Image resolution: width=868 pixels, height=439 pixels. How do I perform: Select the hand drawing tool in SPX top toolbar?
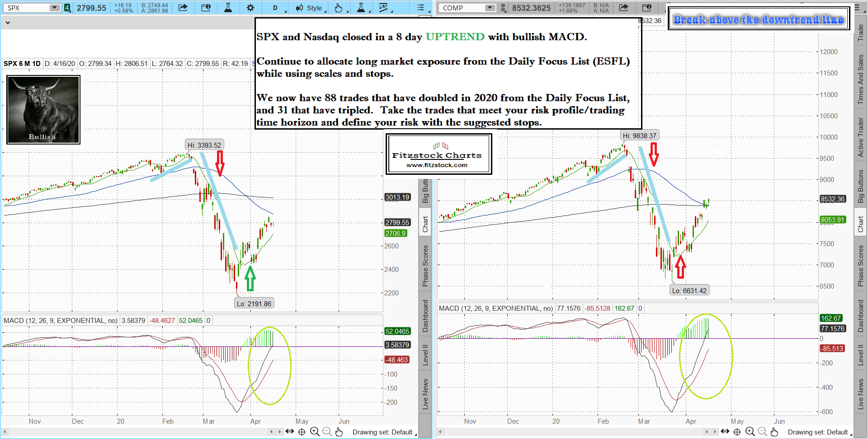(339, 8)
